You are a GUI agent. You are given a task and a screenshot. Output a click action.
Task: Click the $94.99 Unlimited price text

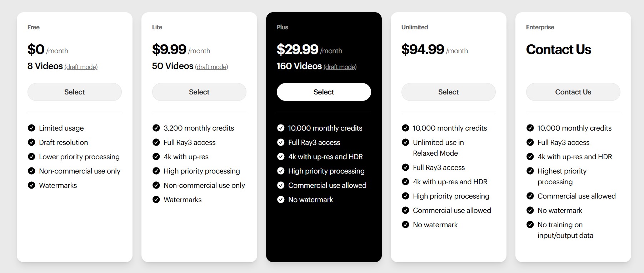coord(423,49)
